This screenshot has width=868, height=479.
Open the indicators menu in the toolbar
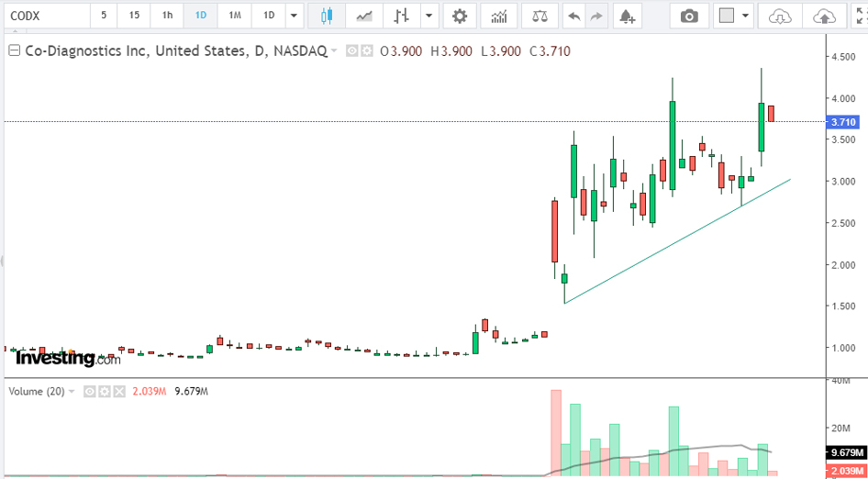coord(499,17)
